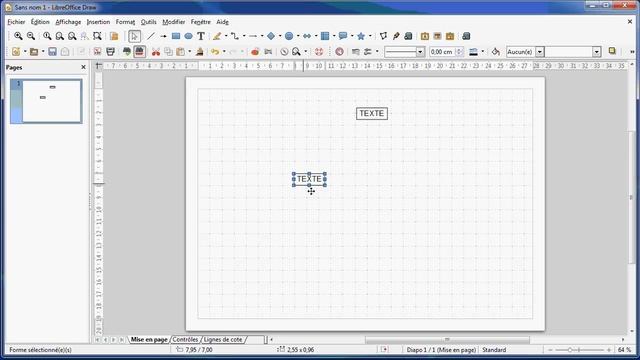Viewport: 640px width, 360px height.
Task: Click the zoom slider handle
Action: coord(570,350)
